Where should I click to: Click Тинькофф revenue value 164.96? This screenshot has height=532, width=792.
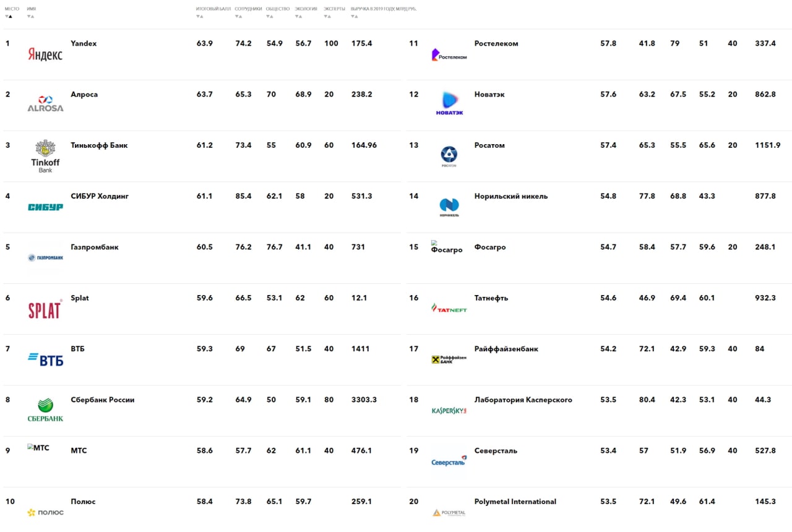tap(364, 145)
